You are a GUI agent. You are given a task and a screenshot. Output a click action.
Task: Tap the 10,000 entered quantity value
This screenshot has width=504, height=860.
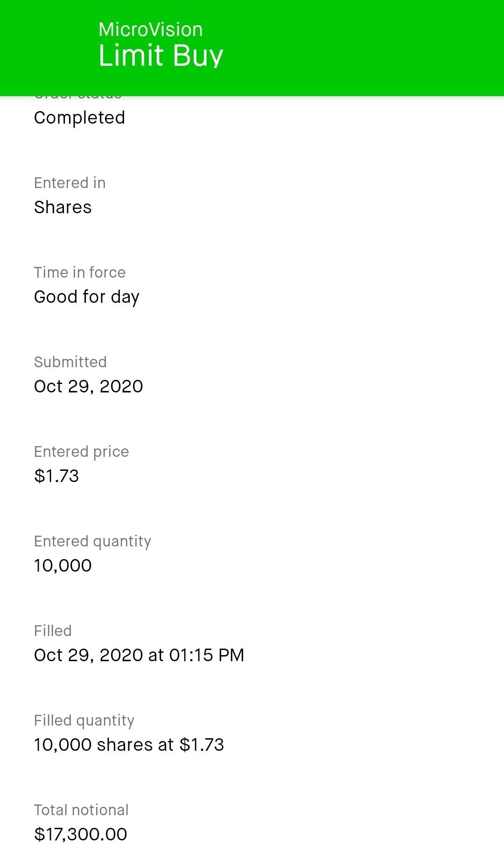coord(63,566)
